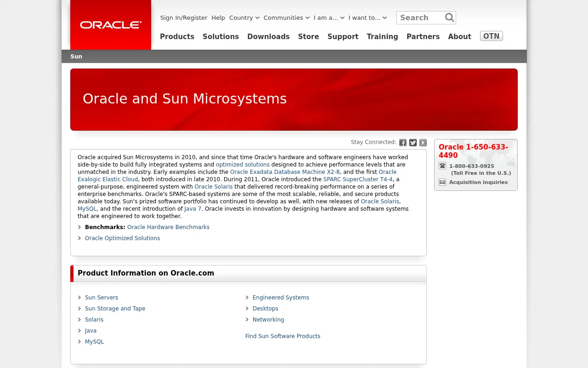Screen dimensions: 588x368
Task: Open the Support menu
Action: (343, 36)
